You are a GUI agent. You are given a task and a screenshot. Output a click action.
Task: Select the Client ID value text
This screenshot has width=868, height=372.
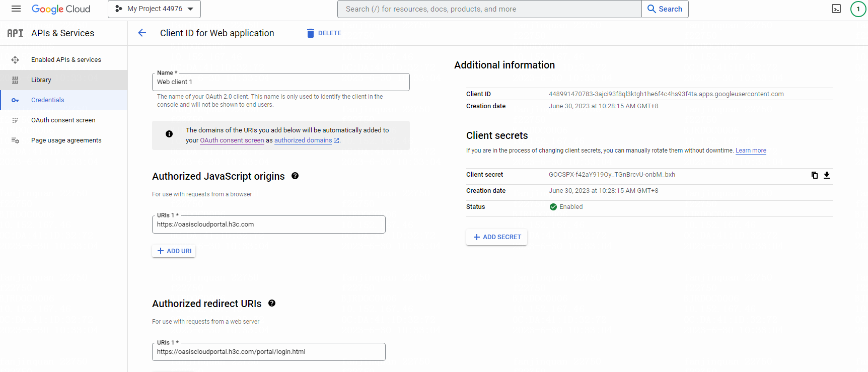[666, 94]
